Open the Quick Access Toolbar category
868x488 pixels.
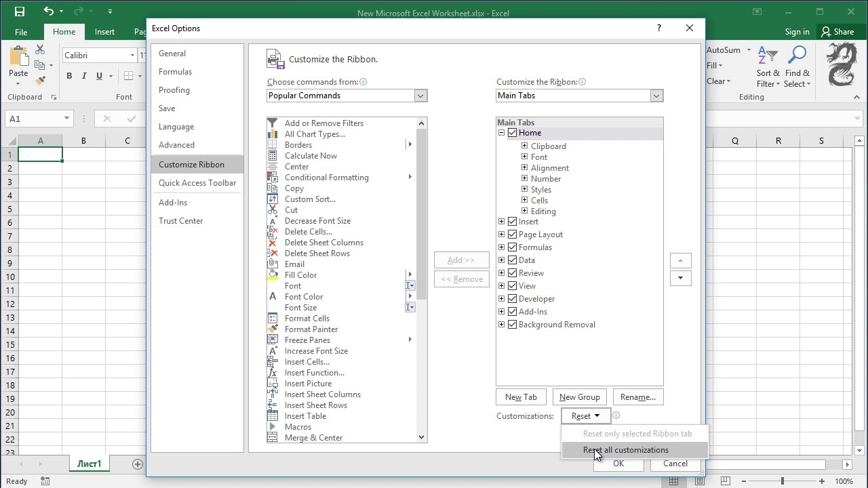point(197,183)
